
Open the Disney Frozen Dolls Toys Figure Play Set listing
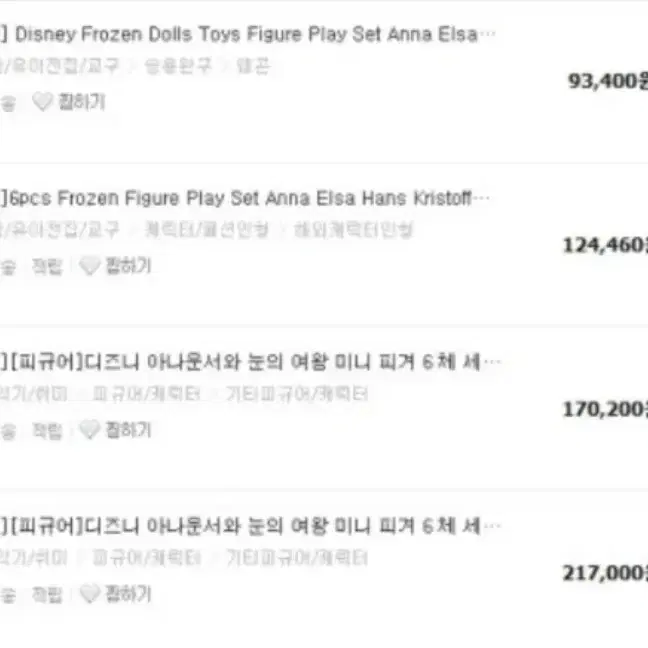(x=248, y=34)
